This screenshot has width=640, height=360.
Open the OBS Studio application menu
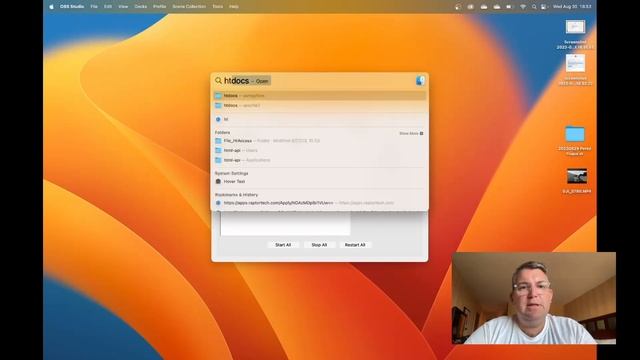[x=72, y=7]
